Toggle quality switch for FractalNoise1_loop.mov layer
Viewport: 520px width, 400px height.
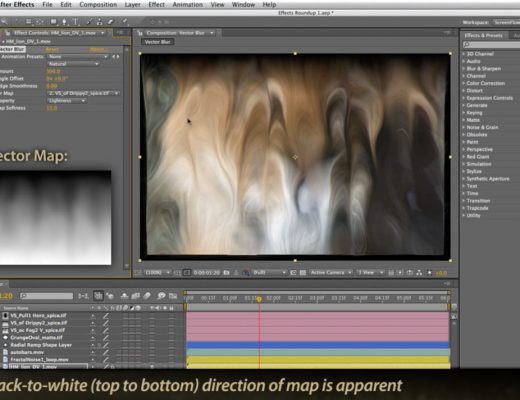click(105, 359)
